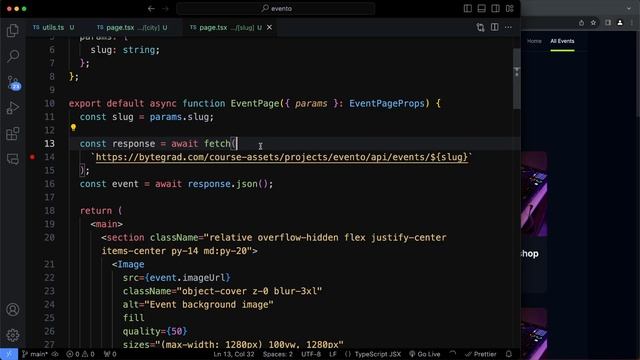Change indentation via 'Spaces: 2'
This screenshot has height=360, width=640.
coord(278,354)
